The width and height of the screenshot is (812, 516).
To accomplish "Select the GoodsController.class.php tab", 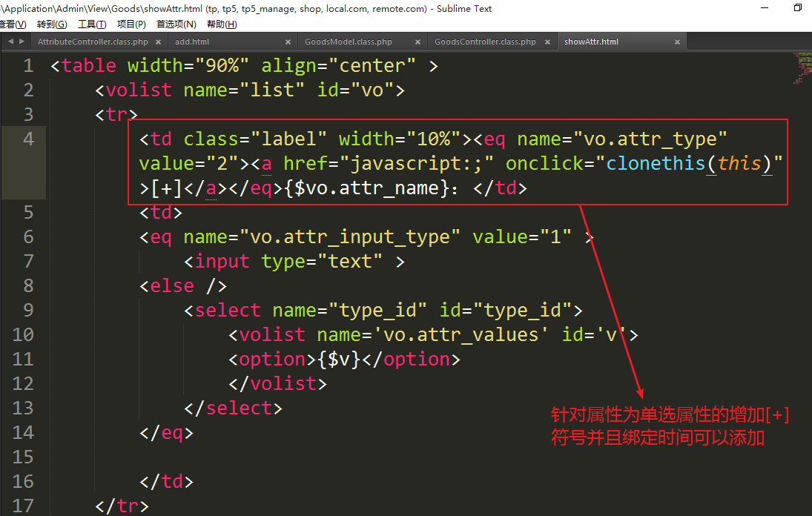I will tap(485, 42).
